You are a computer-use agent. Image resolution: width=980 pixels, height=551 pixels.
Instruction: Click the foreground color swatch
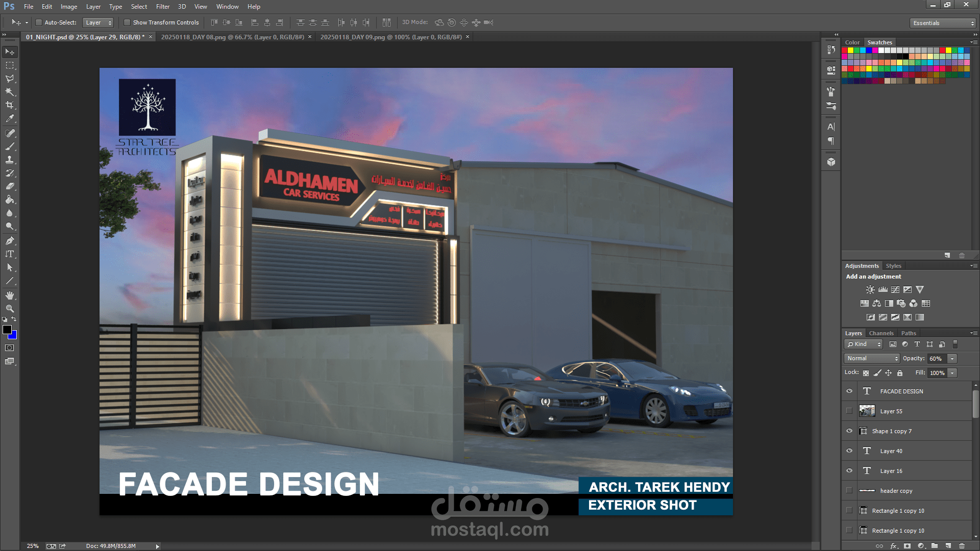[x=7, y=330]
